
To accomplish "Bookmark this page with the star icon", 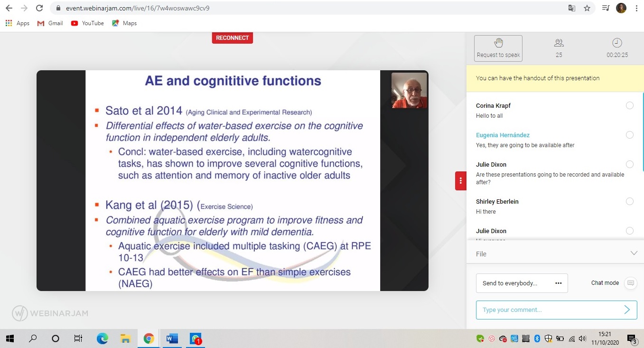I will tap(587, 8).
